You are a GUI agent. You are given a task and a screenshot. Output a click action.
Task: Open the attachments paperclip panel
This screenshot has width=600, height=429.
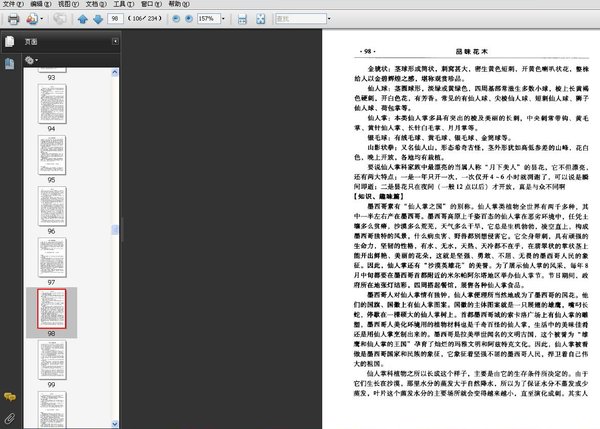click(x=10, y=417)
